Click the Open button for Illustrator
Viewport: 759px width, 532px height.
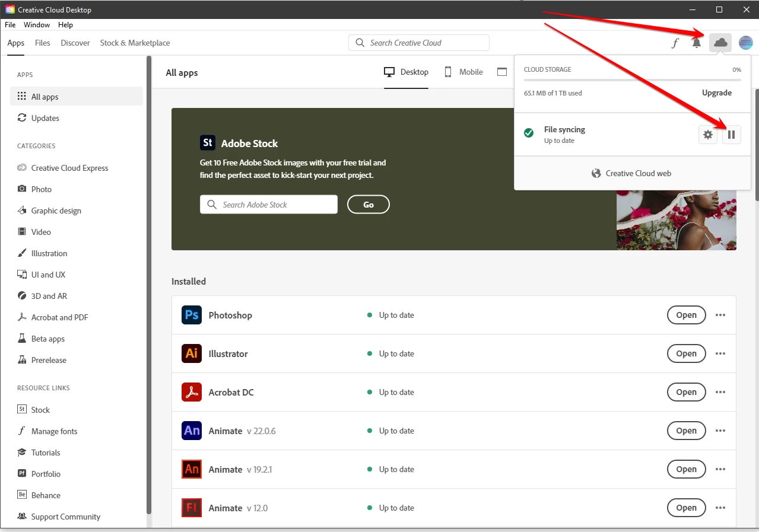[687, 353]
